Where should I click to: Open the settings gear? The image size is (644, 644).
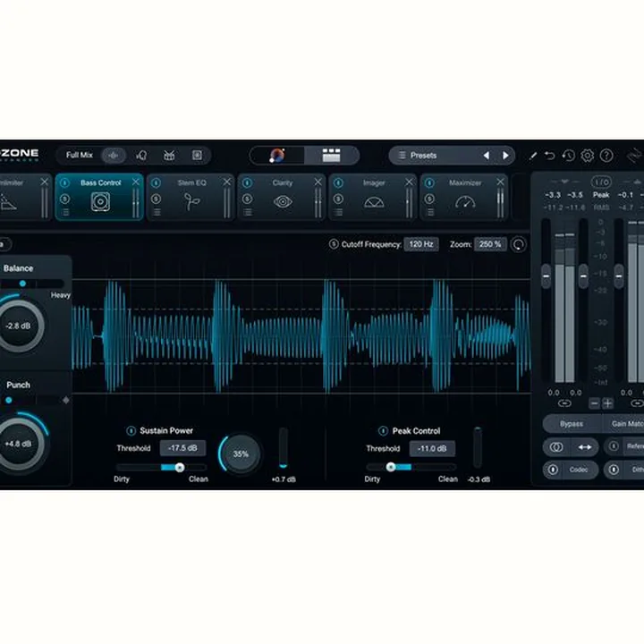point(588,156)
